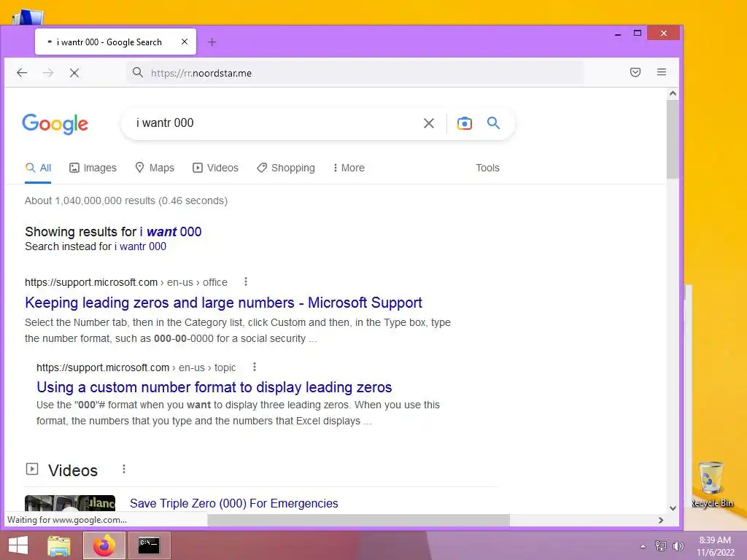
Task: Click the horizontal scroll right arrow
Action: [x=661, y=520]
